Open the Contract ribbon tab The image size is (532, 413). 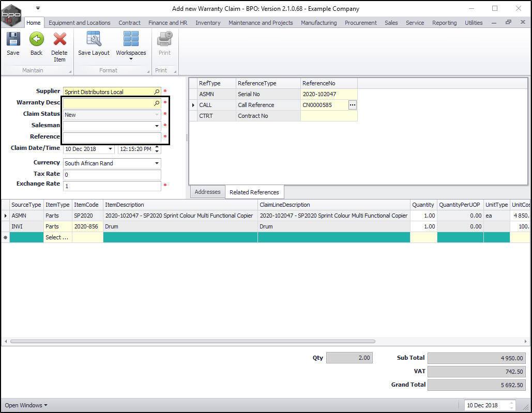click(x=129, y=23)
